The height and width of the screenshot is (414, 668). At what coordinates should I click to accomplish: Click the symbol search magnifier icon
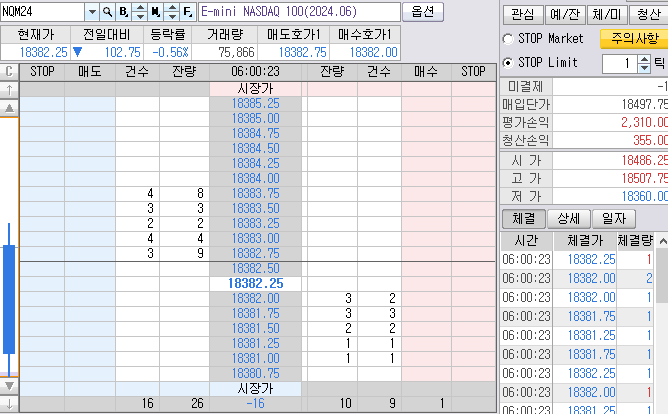pyautogui.click(x=107, y=12)
